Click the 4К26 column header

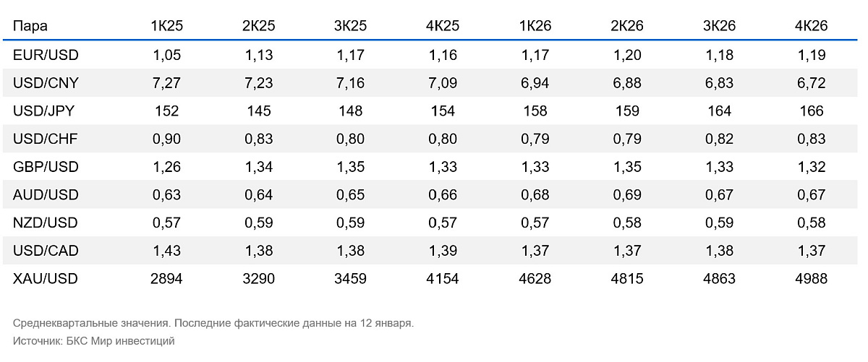point(810,26)
